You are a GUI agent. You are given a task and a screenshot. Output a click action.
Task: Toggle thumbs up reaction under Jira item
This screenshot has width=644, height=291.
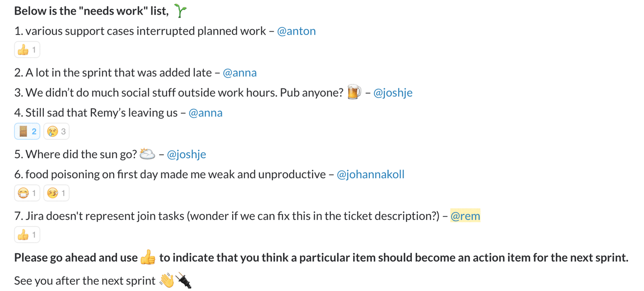click(x=27, y=235)
